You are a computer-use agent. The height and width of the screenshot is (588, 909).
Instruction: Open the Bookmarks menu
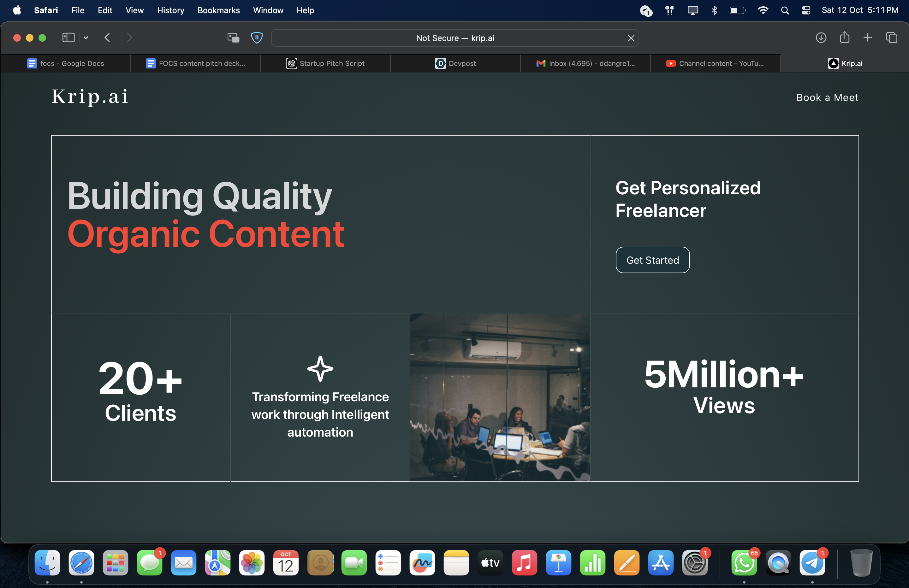pyautogui.click(x=218, y=10)
